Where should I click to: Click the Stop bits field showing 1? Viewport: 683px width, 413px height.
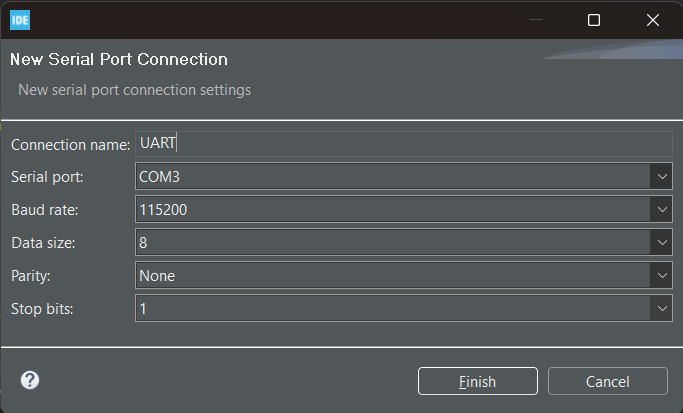point(390,308)
